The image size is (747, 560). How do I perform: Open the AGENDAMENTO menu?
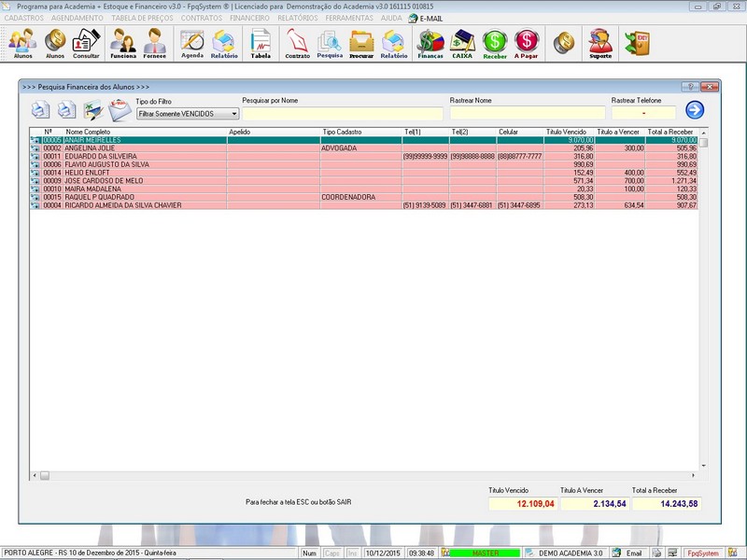click(78, 18)
